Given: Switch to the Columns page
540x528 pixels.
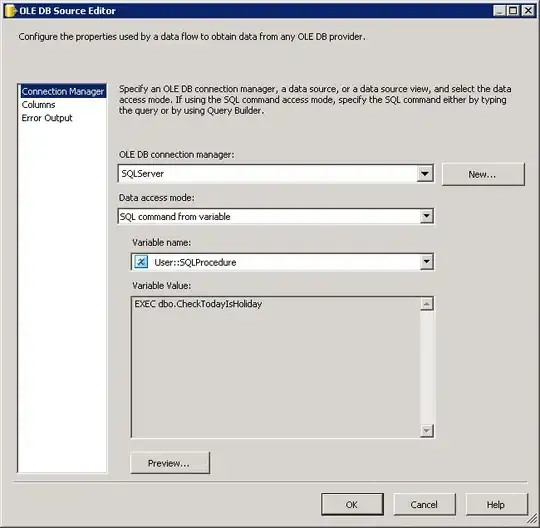Looking at the screenshot, I should (38, 105).
